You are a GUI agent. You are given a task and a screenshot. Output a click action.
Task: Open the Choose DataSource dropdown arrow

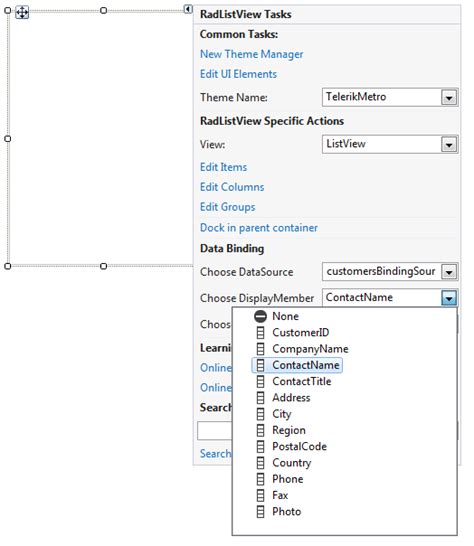(449, 272)
